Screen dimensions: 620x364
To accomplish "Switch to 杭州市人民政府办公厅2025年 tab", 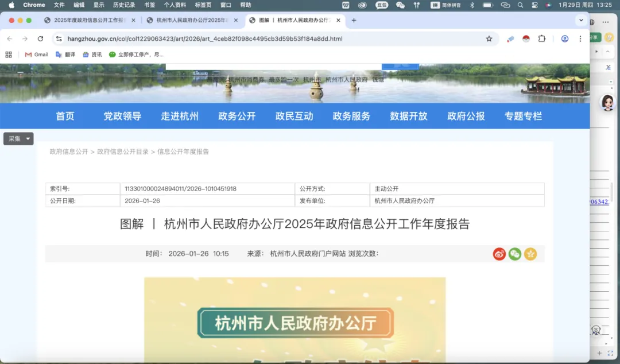I will (x=192, y=20).
